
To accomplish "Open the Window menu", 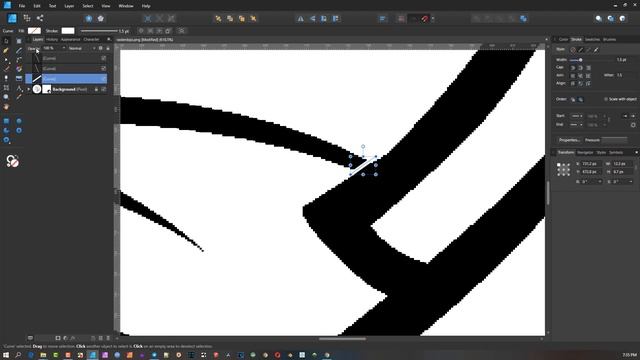I will click(x=126, y=6).
